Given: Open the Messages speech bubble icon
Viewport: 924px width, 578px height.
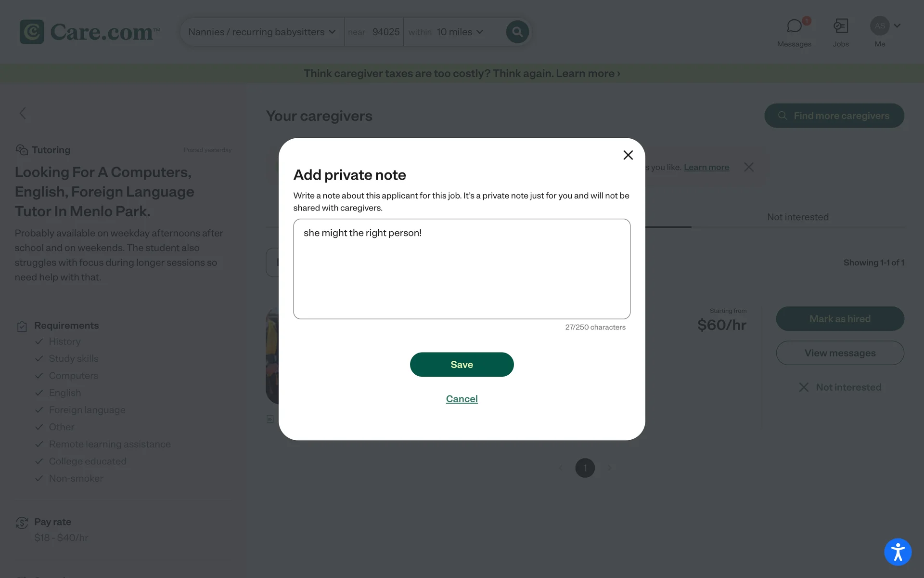Looking at the screenshot, I should click(794, 26).
